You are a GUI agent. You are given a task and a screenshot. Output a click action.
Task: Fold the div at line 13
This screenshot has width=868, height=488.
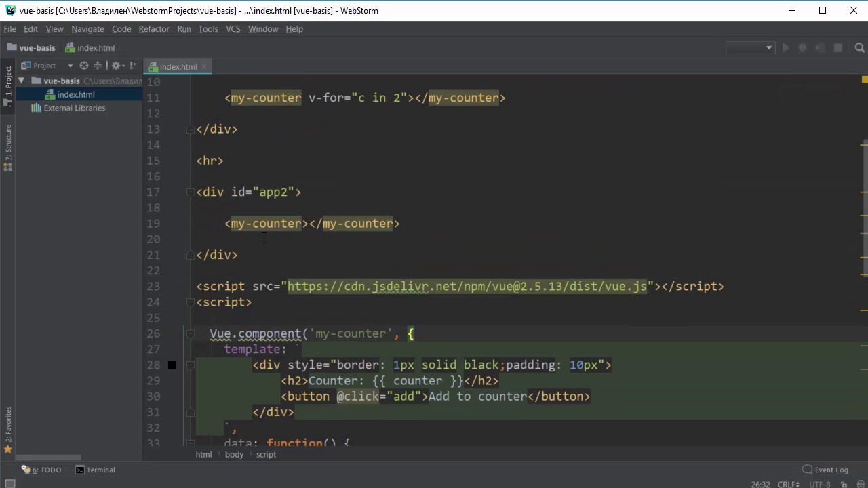(191, 129)
